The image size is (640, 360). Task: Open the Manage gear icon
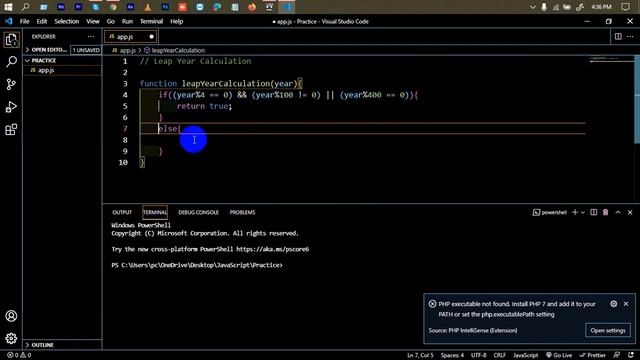tap(11, 338)
